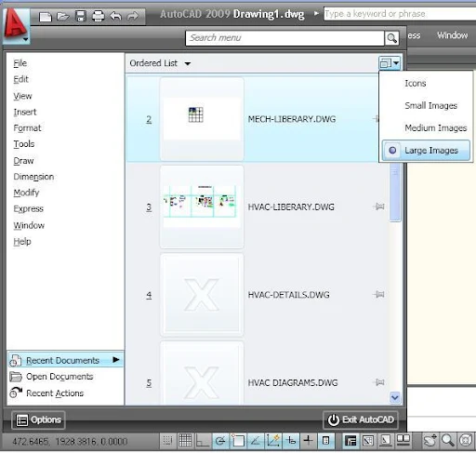Open the Format menu
Viewport: 476px width, 453px height.
tap(27, 127)
